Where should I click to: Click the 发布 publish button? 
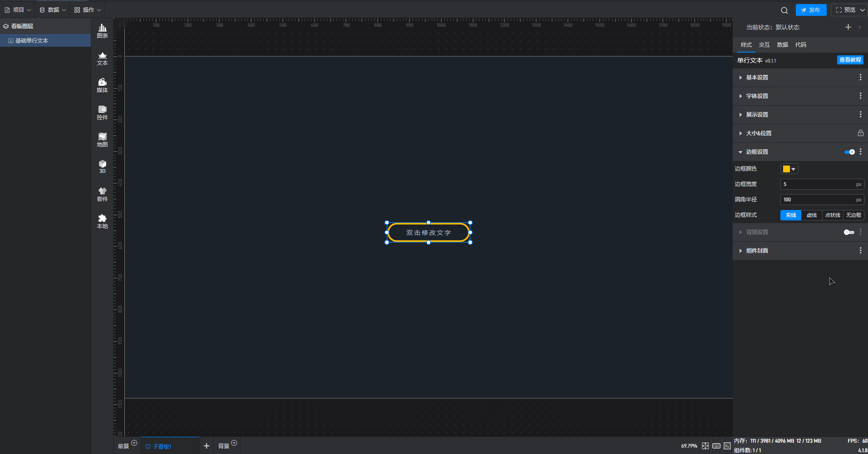[x=811, y=10]
